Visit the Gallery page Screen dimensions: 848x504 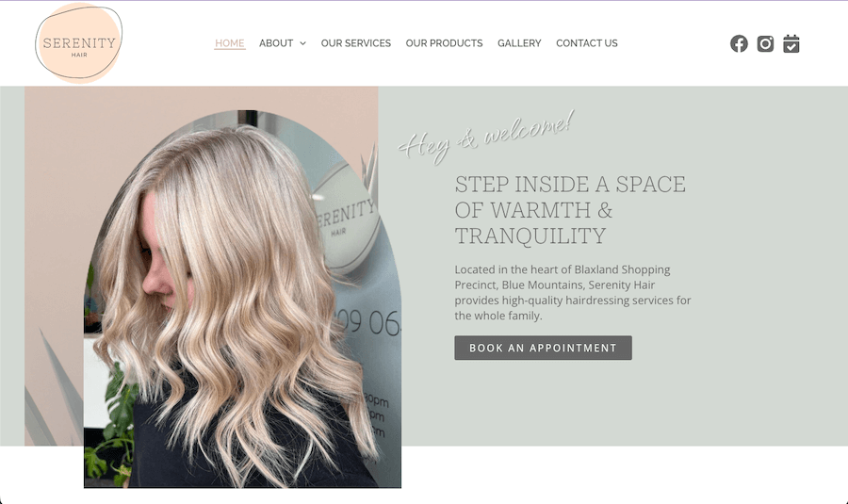click(519, 43)
